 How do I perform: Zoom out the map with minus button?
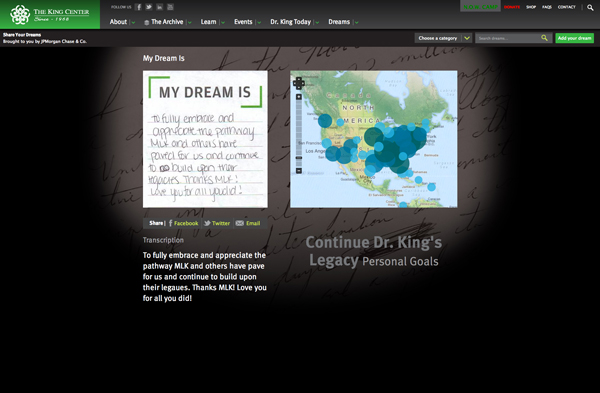point(299,171)
